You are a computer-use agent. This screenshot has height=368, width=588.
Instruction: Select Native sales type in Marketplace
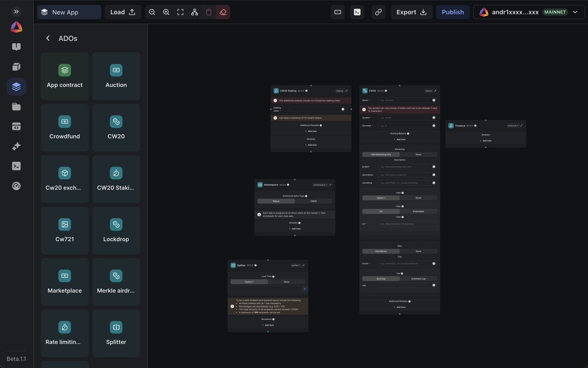tap(276, 201)
